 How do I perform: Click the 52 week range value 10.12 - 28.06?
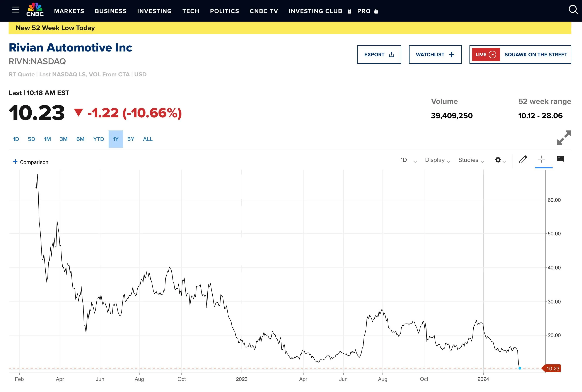point(540,115)
